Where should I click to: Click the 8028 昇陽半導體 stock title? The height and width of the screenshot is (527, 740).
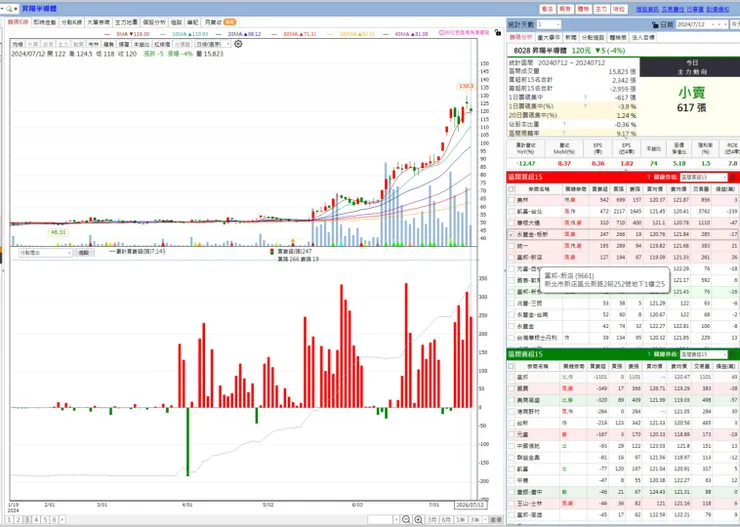click(x=541, y=50)
